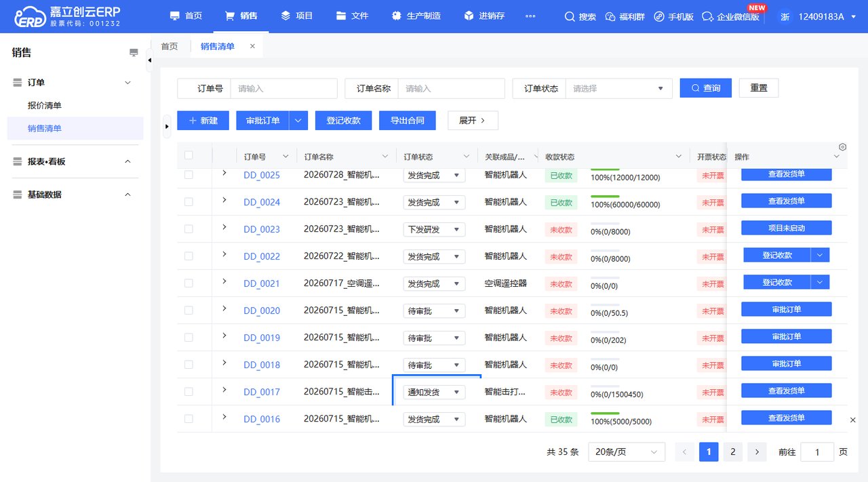Check the box for order DD_0020
The image size is (868, 482).
pos(189,310)
